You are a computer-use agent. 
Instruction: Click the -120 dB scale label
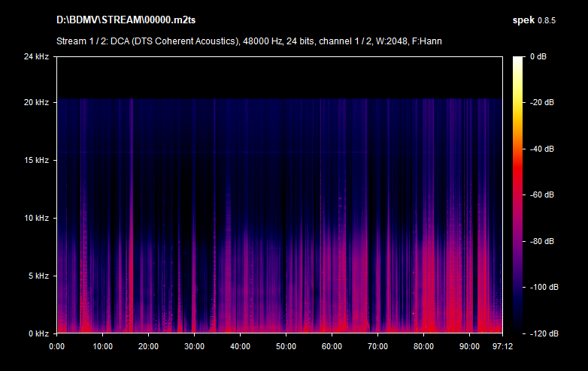[541, 333]
